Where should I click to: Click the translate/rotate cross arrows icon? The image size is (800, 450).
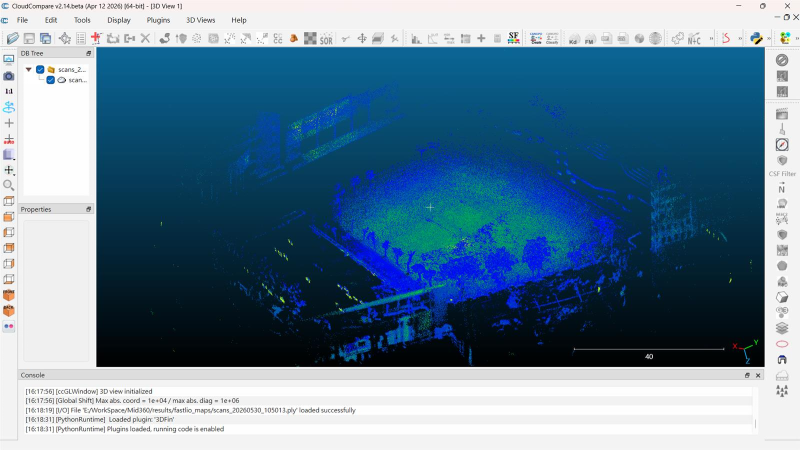(x=362, y=38)
